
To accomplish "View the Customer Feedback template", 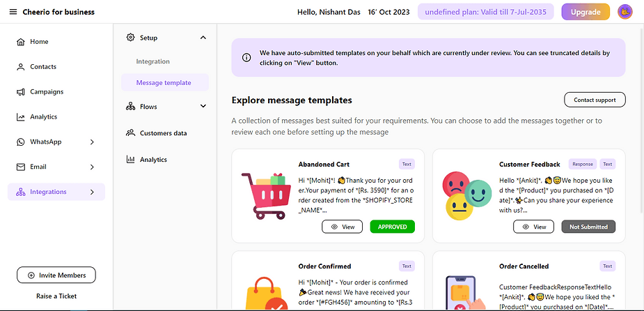I will 533,227.
